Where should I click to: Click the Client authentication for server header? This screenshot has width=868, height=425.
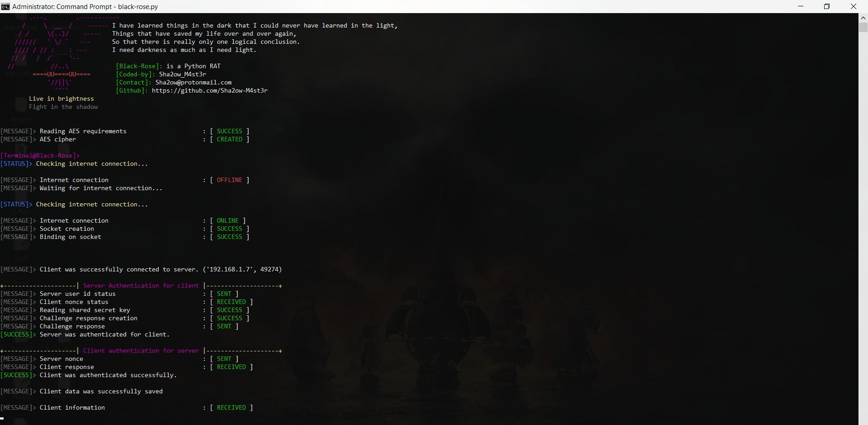pyautogui.click(x=141, y=350)
